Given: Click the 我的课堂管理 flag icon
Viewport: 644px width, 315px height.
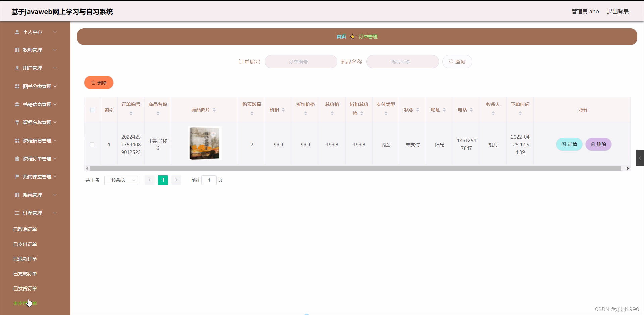Looking at the screenshot, I should tap(17, 177).
